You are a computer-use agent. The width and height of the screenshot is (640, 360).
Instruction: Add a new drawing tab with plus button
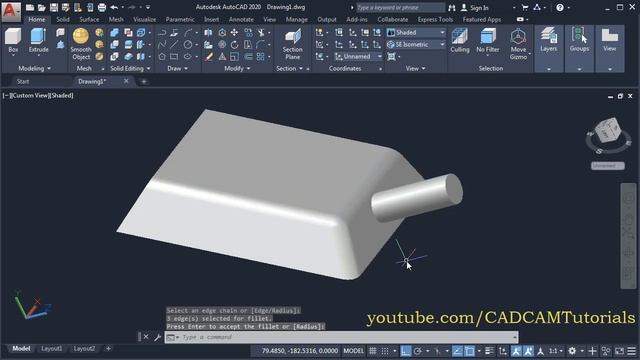(144, 81)
